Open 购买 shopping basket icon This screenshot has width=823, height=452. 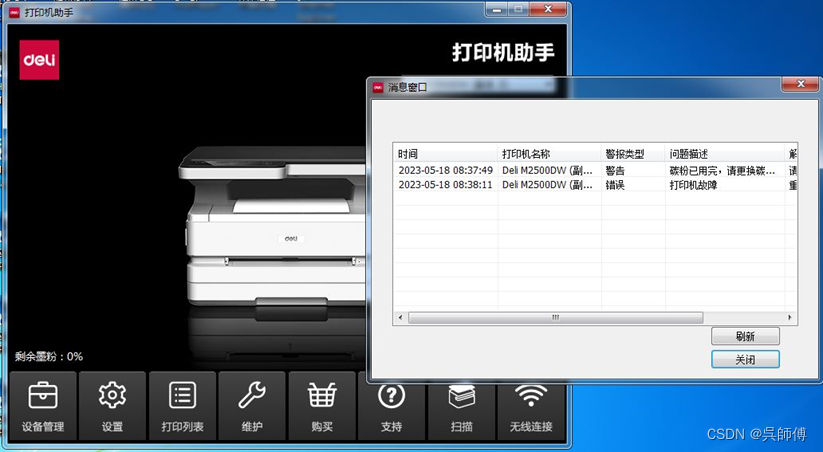point(322,406)
